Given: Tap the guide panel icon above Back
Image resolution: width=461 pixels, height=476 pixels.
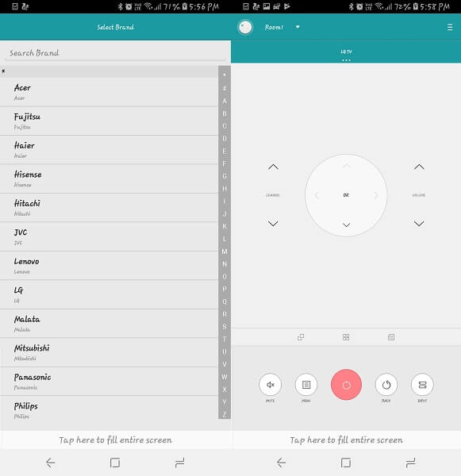Looking at the screenshot, I should tap(391, 337).
